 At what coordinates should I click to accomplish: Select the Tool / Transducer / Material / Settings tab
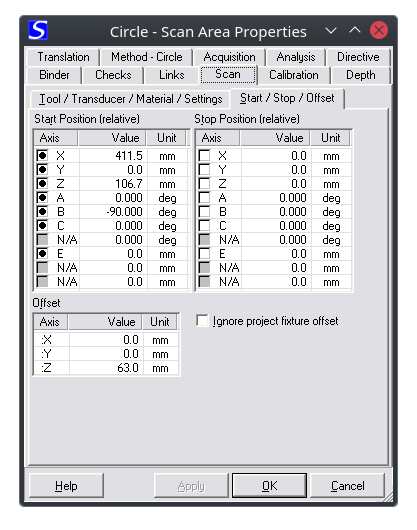[x=131, y=99]
